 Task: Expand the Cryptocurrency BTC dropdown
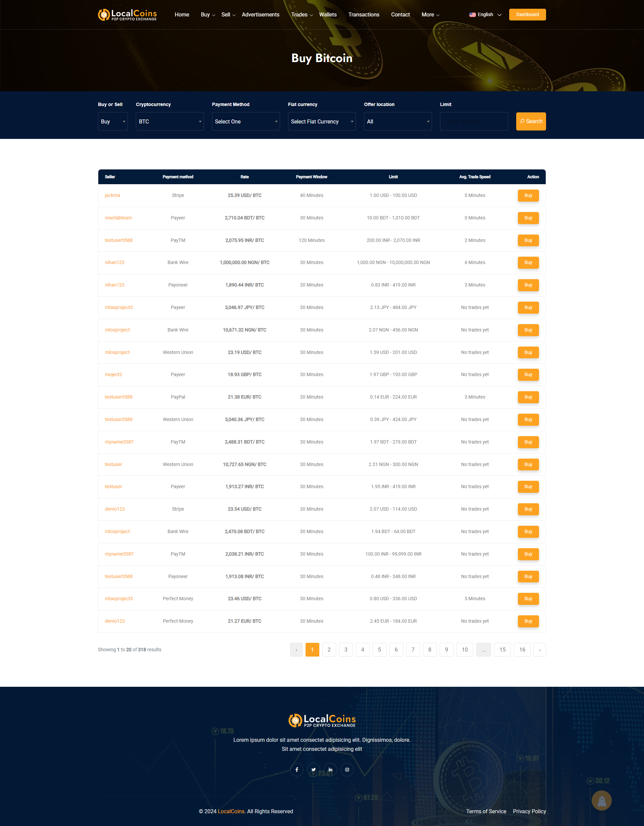[x=169, y=121]
